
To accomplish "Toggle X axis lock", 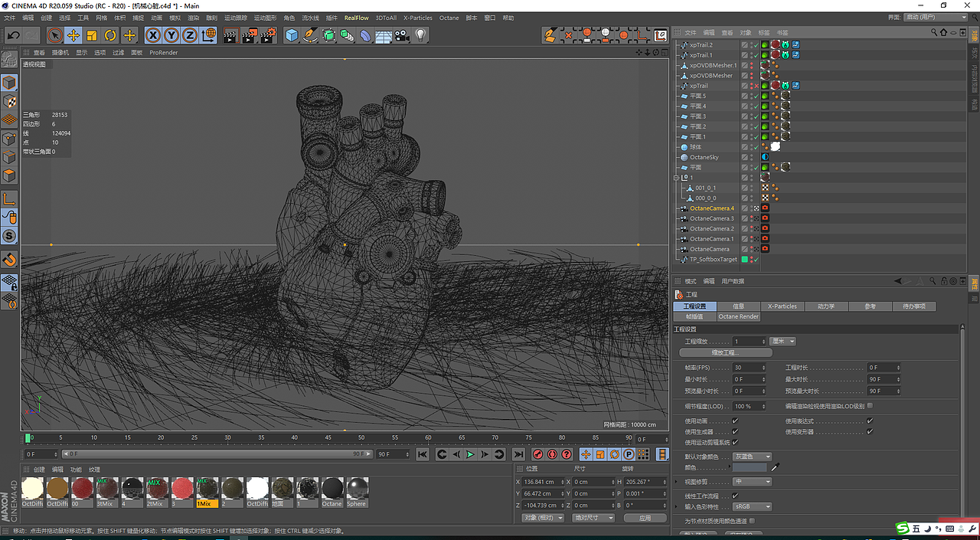I will [153, 35].
